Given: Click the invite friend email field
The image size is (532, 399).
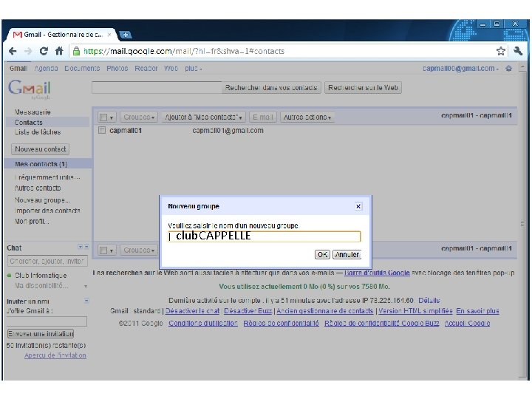Looking at the screenshot, I should 47,321.
